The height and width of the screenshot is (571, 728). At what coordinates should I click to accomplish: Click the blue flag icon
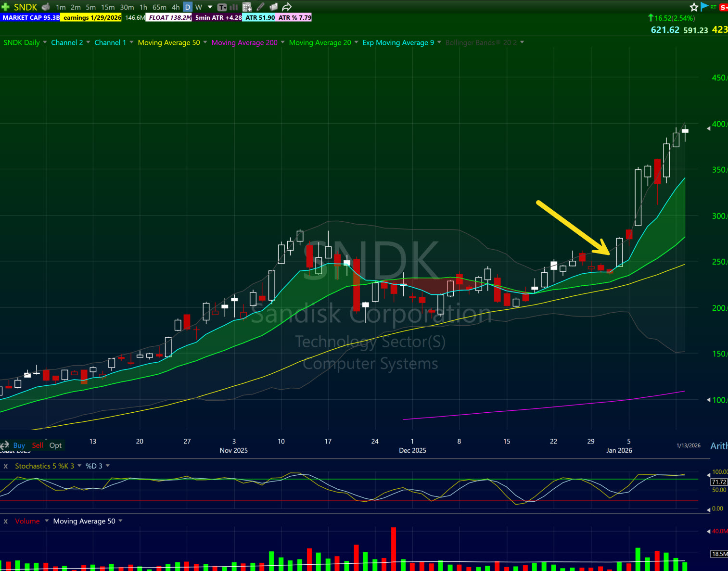[704, 7]
